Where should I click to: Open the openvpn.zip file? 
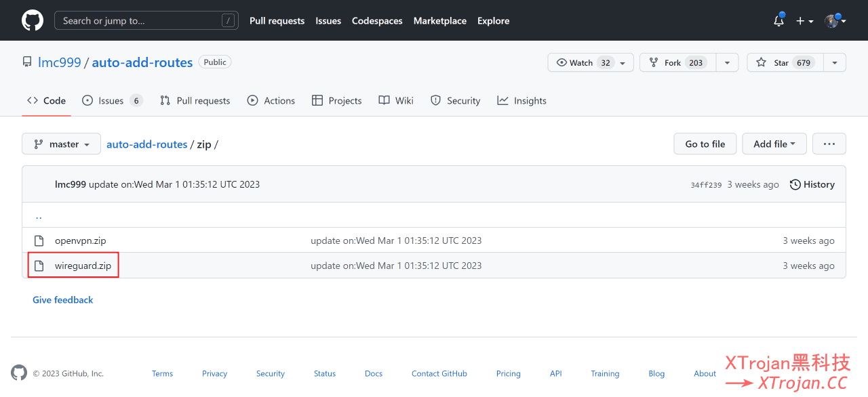point(80,241)
